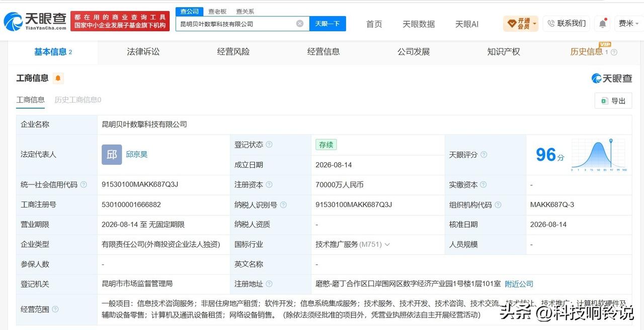Click the 导出 export button

(x=613, y=101)
